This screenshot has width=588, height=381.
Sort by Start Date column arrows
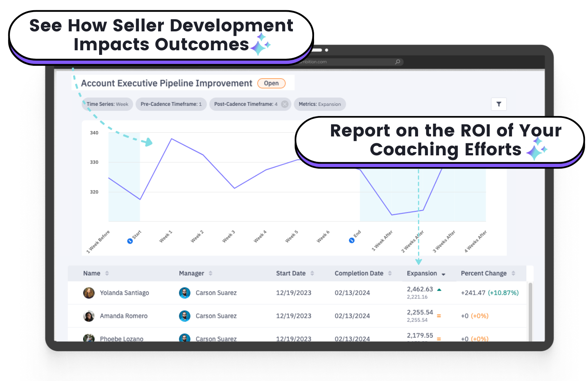coord(312,273)
